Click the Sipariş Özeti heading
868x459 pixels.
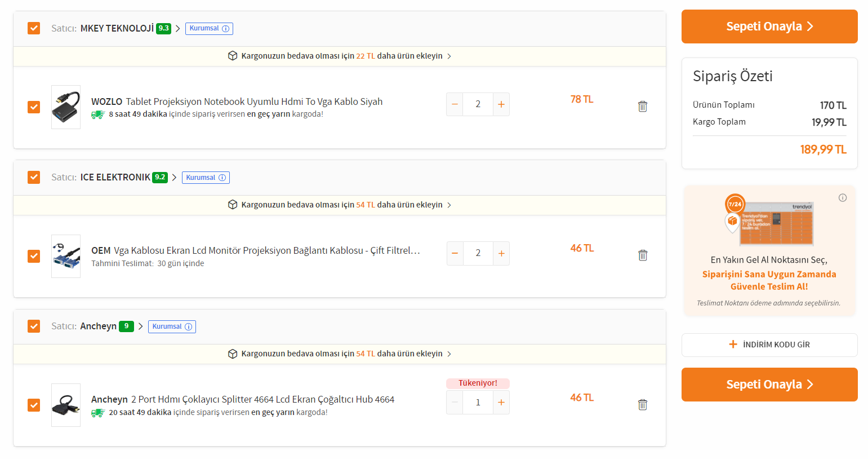(x=732, y=76)
